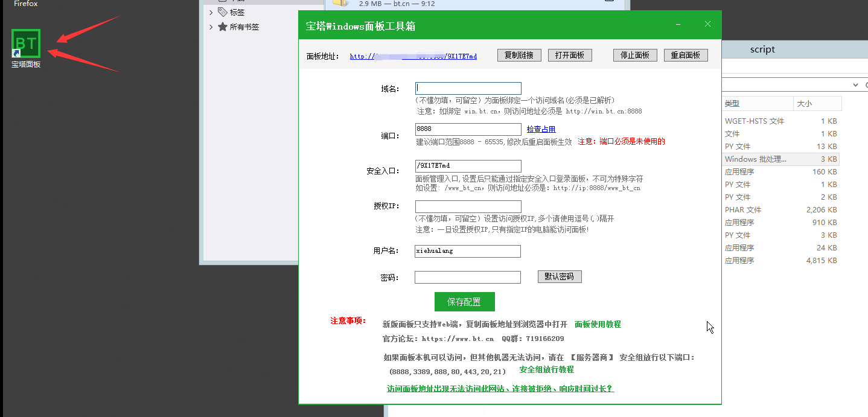Click the 端口 field containing 8888
Viewport: 868px width, 417px height.
click(468, 129)
